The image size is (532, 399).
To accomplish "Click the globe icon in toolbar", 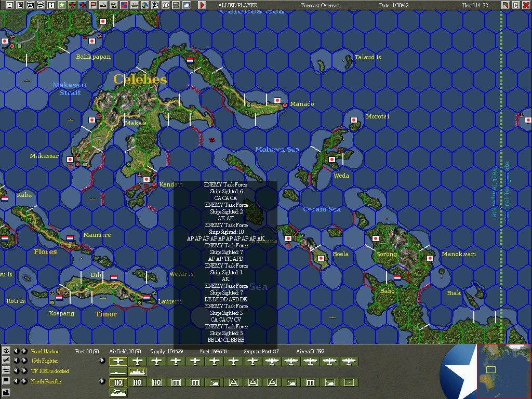I will pyautogui.click(x=145, y=5).
